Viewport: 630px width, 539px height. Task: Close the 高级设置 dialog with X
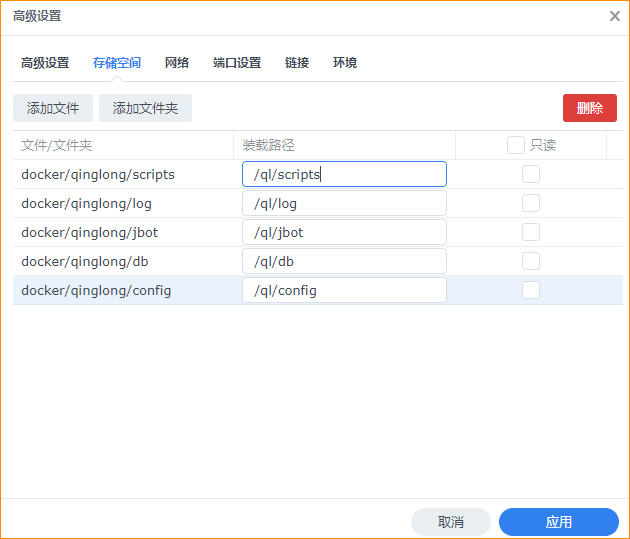pos(614,16)
